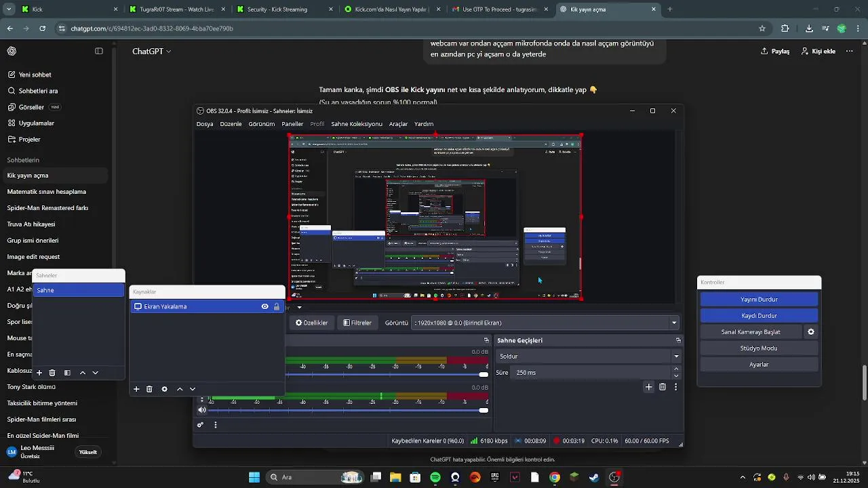Move source down arrow in Kaynaklar panel
The height and width of the screenshot is (488, 868).
click(193, 389)
